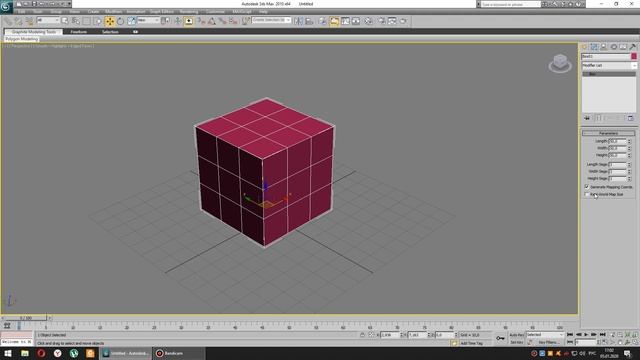The width and height of the screenshot is (640, 360).
Task: Toggle the Selection Lock icon
Action: [362, 335]
